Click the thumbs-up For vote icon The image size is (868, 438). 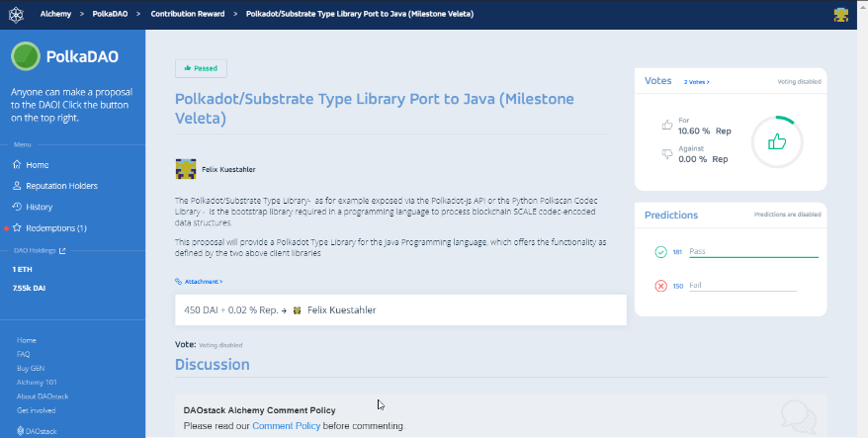point(666,126)
